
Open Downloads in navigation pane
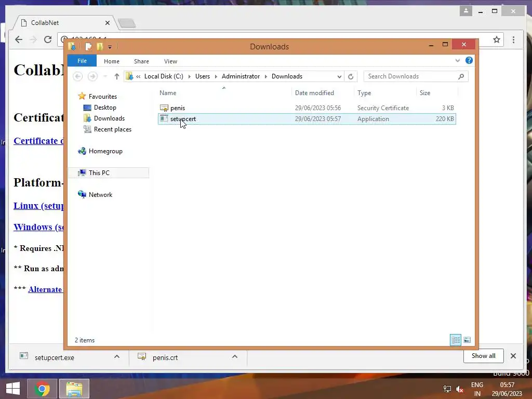(109, 118)
